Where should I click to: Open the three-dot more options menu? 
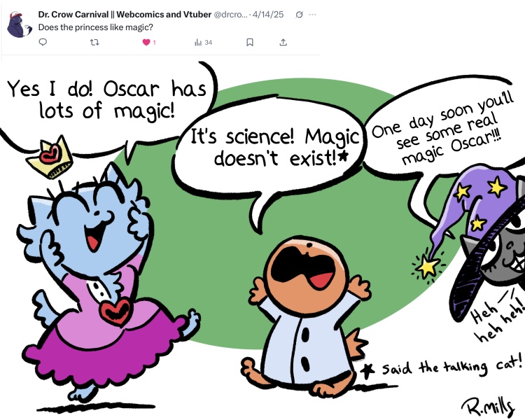[312, 15]
